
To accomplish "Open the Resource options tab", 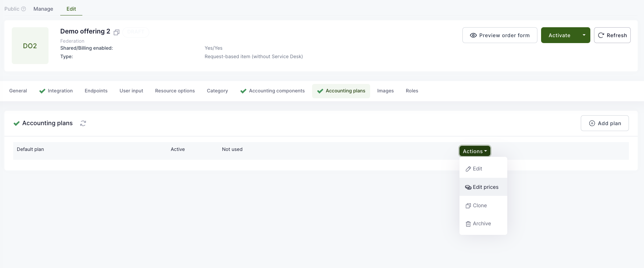I will click(x=175, y=91).
